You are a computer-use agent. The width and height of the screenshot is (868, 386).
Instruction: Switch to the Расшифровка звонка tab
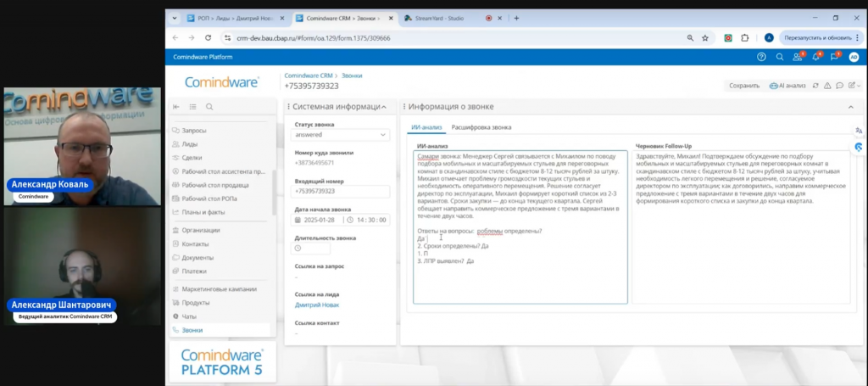481,127
